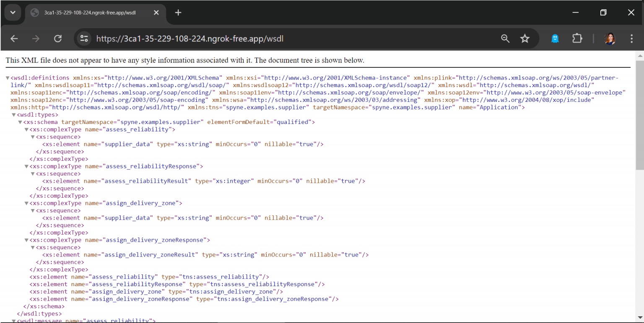644x323 pixels.
Task: Collapse the xs:schema node
Action: coord(20,122)
